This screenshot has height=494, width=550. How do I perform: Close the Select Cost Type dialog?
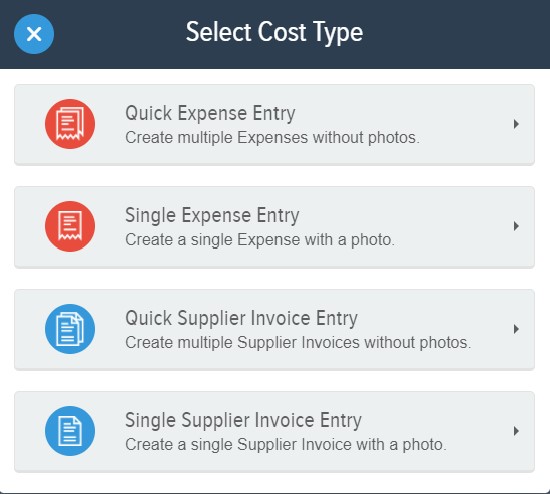point(34,34)
